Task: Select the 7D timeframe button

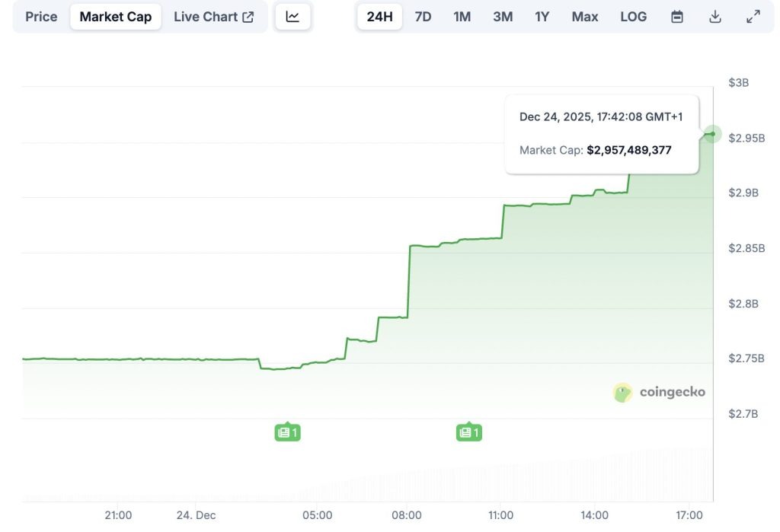Action: click(423, 16)
